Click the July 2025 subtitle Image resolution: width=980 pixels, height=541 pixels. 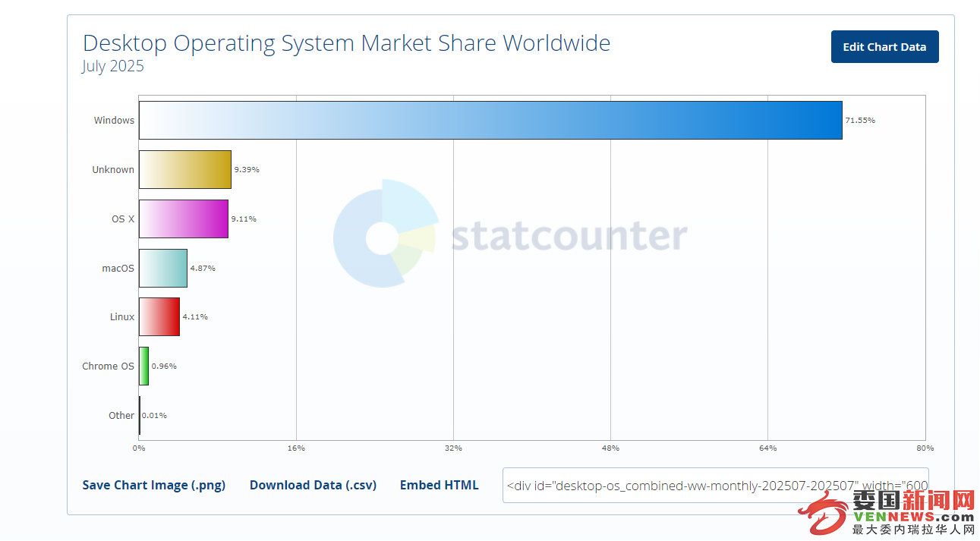[x=113, y=66]
